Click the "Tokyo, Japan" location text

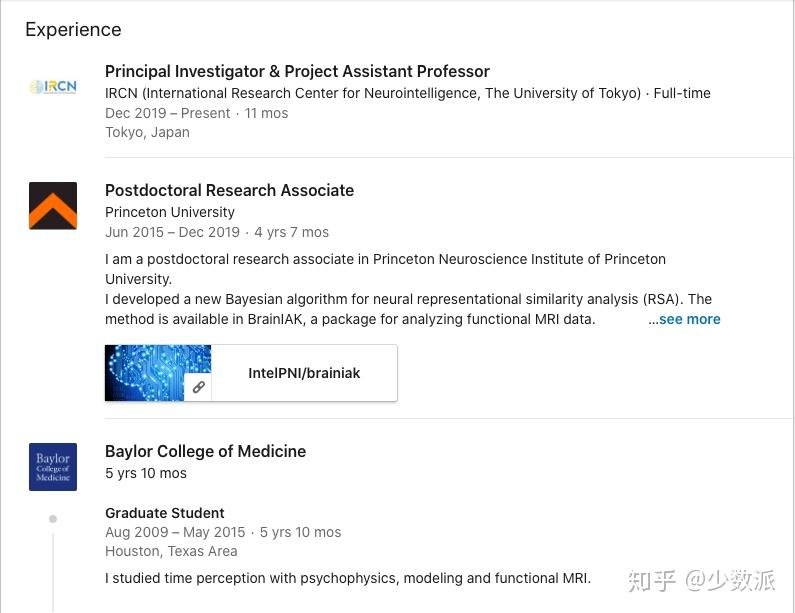pyautogui.click(x=147, y=132)
